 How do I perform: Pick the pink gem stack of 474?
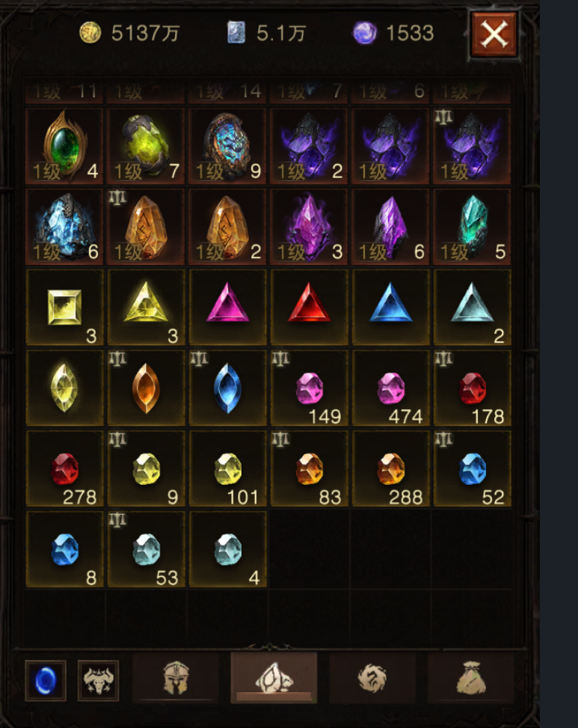pos(390,388)
